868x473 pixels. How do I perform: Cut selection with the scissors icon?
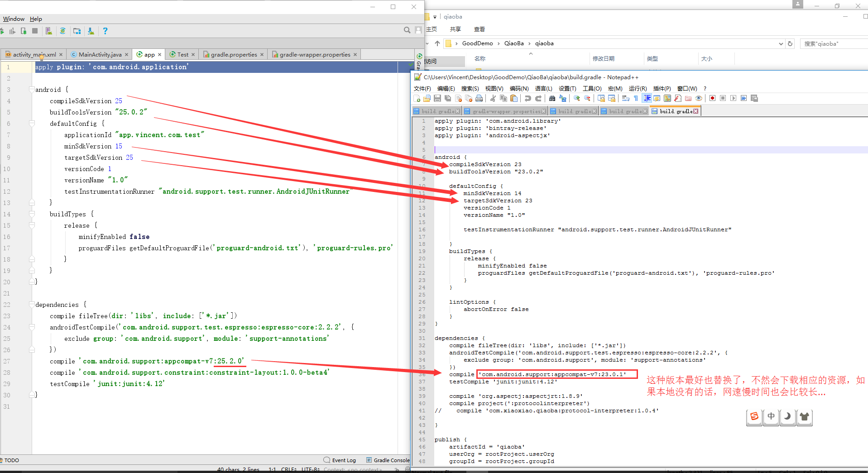point(493,98)
